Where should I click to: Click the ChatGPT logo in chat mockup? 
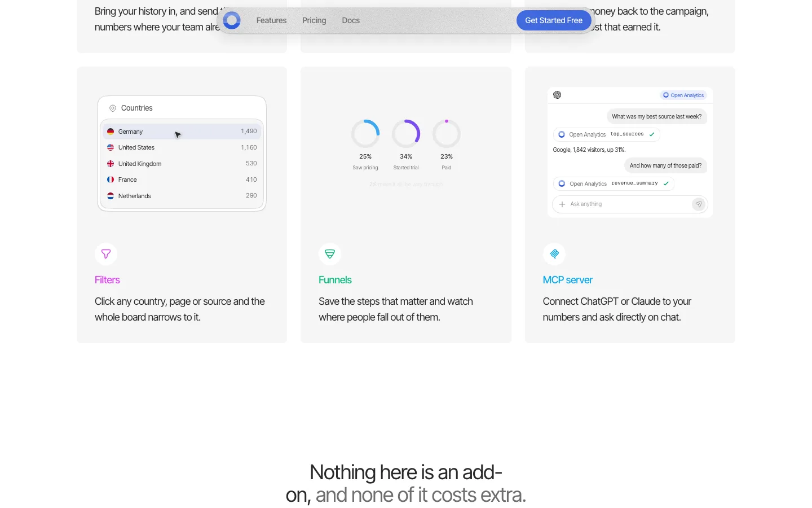557,95
